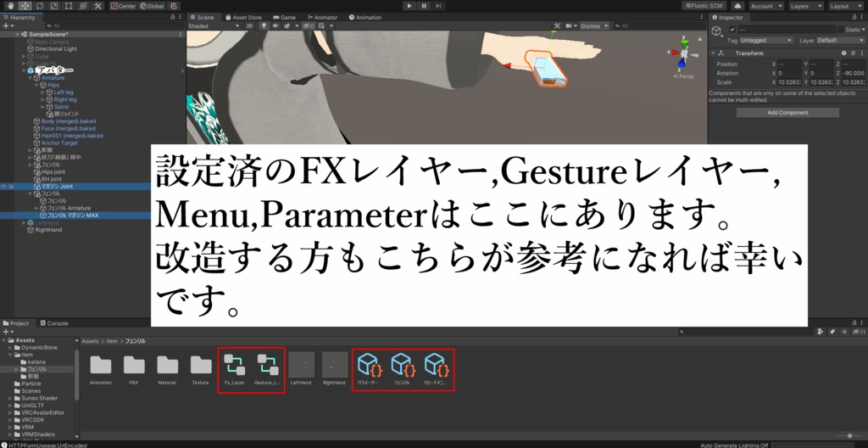Screen dimensions: 868x448
Task: Toggle grid snapping icon in toolbar
Action: (x=173, y=6)
